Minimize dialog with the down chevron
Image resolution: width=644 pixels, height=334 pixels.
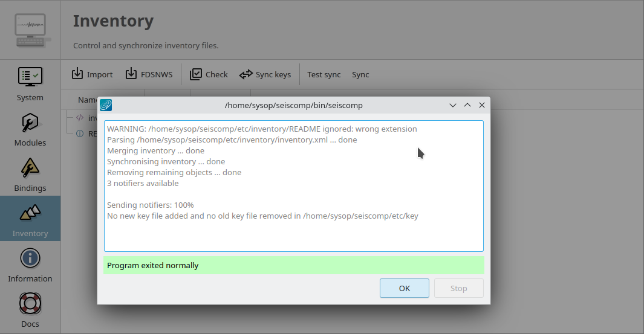coord(452,105)
